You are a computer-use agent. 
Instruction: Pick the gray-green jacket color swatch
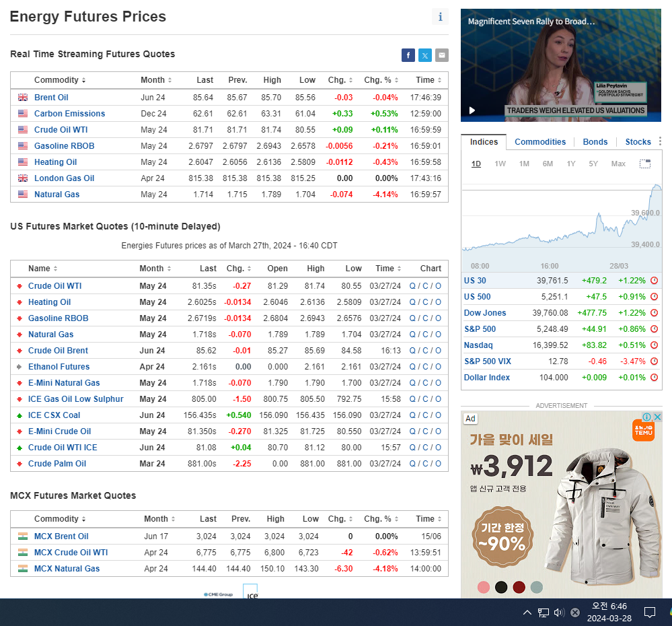coord(537,587)
